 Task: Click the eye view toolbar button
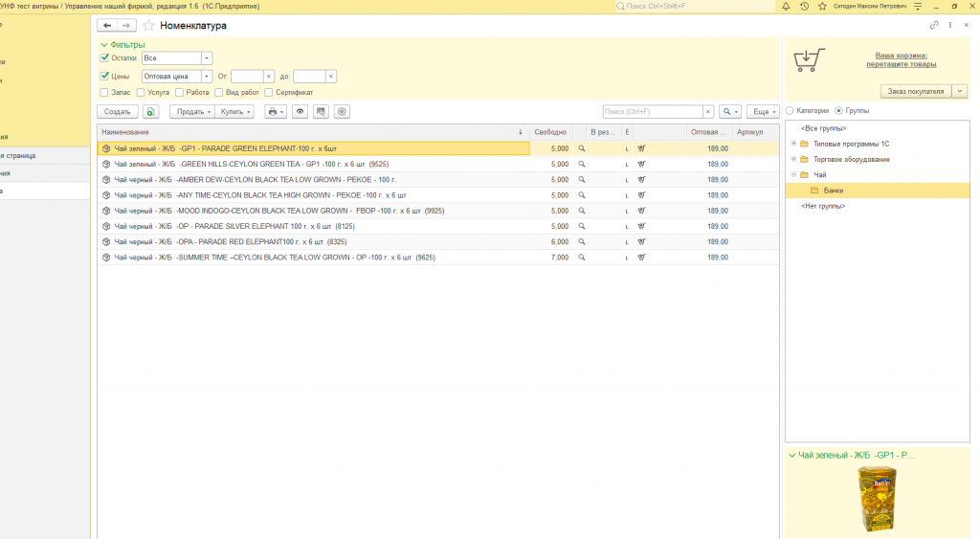click(300, 111)
